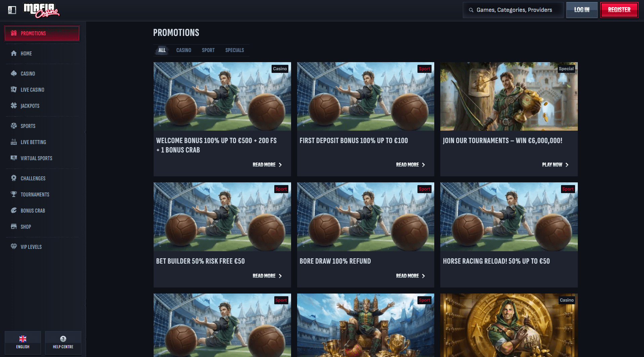The image size is (644, 357).
Task: Open Bonus Crab from the sidebar
Action: [42, 211]
